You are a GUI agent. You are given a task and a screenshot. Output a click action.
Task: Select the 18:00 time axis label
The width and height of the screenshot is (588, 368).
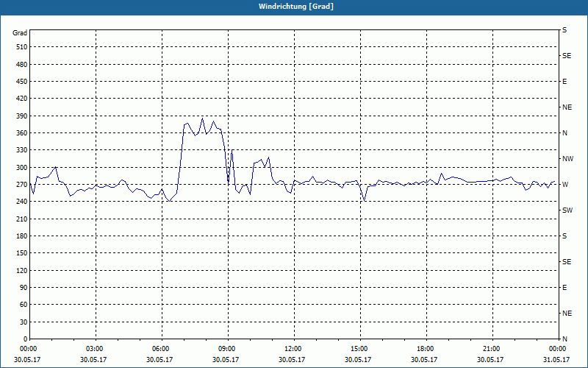[x=426, y=349]
